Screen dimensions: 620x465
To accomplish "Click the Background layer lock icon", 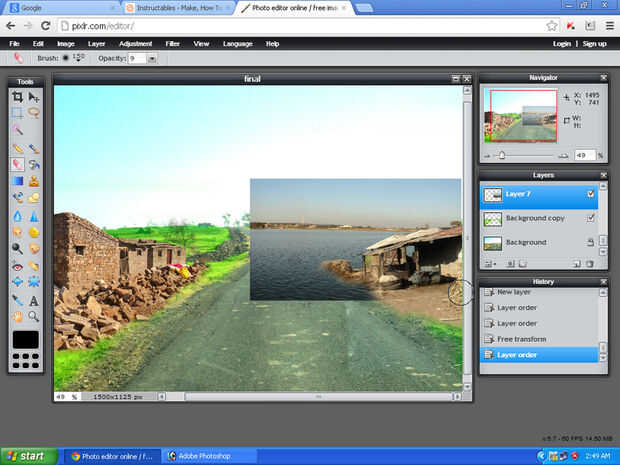I will point(590,242).
